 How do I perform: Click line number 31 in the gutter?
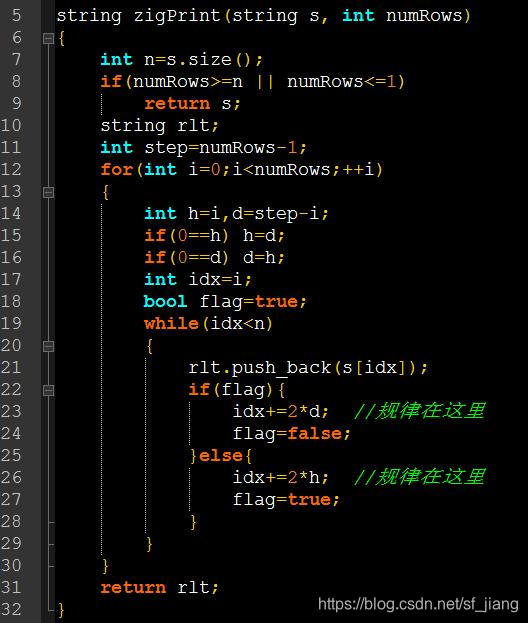(11, 587)
